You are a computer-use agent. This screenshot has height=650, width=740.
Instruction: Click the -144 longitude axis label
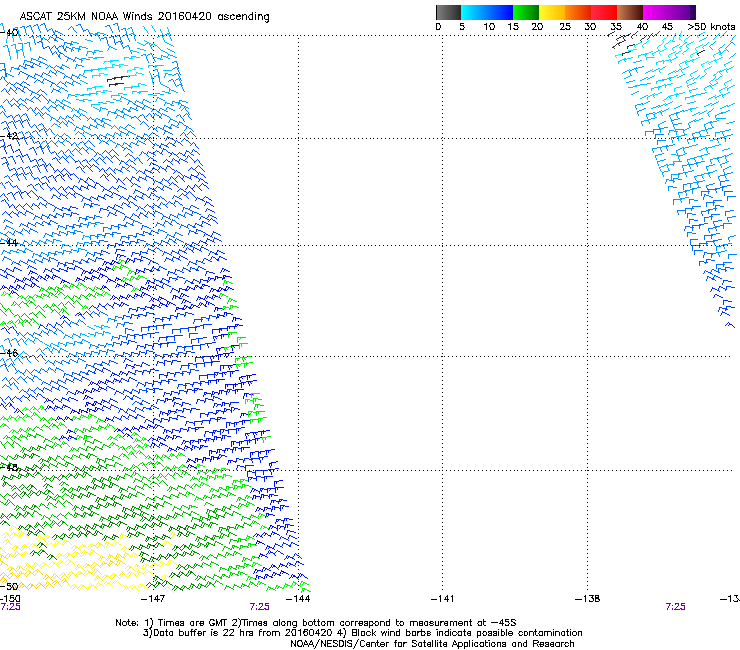tap(298, 599)
